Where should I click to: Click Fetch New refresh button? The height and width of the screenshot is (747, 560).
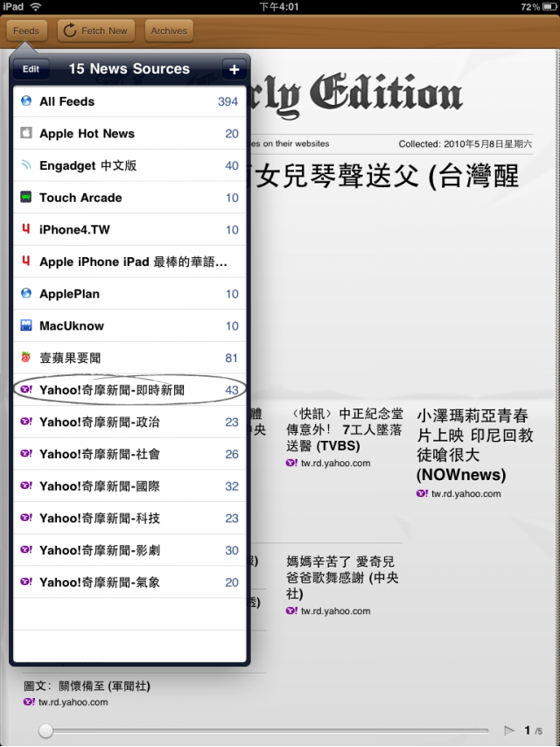tap(95, 31)
